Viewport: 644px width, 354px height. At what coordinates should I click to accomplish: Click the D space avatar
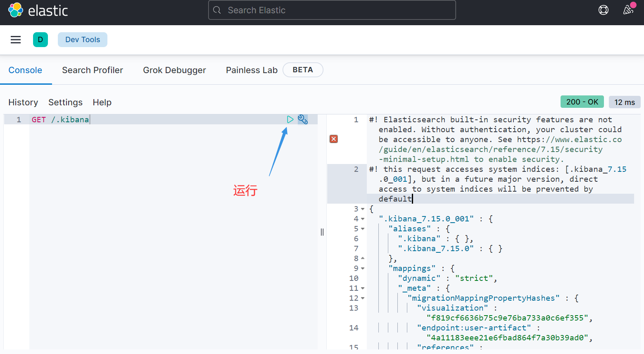click(40, 40)
